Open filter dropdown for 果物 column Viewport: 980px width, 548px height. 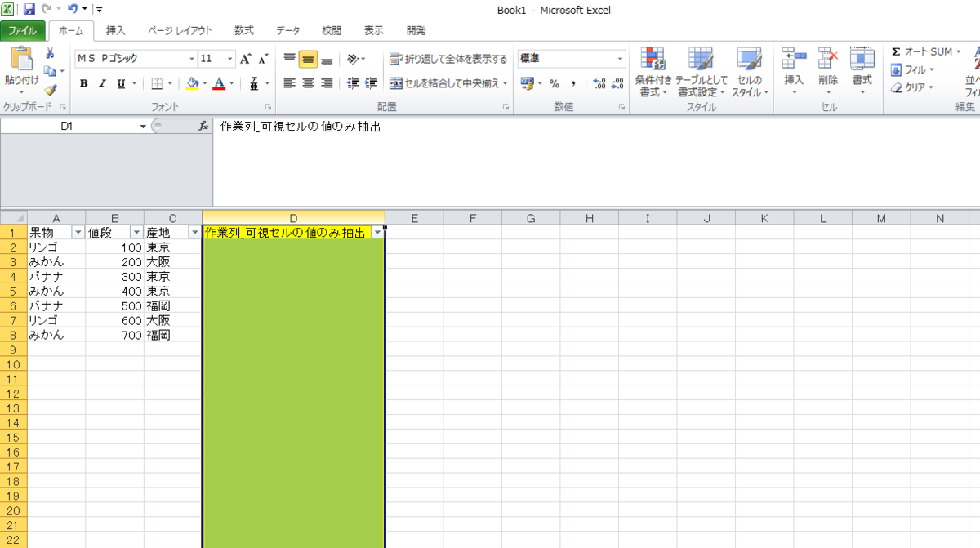tap(78, 233)
